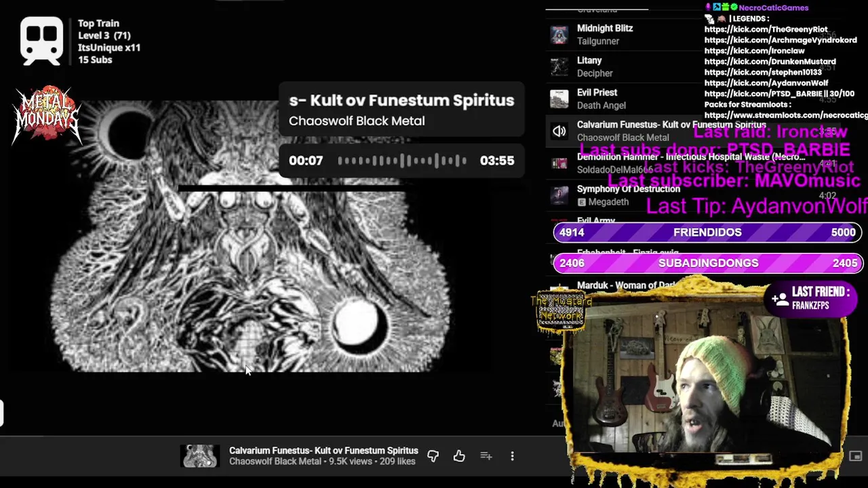The image size is (868, 488).
Task: Open the kick.com/ArchmageVyndrokord chat link
Action: click(781, 40)
